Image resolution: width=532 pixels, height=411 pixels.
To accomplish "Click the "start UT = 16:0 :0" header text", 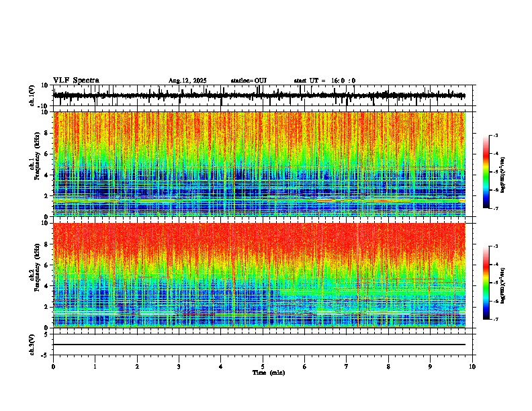I will tap(324, 81).
